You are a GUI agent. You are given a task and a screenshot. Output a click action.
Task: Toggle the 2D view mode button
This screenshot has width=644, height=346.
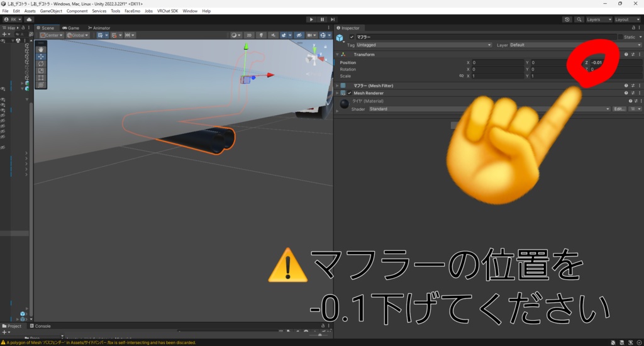pyautogui.click(x=249, y=35)
